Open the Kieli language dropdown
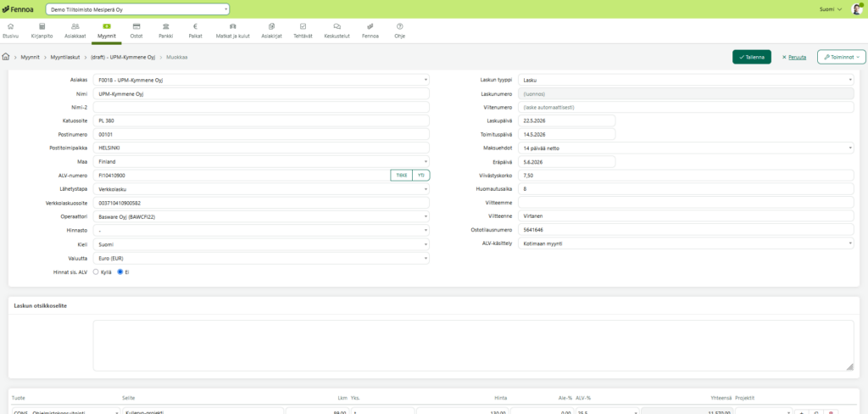 (x=261, y=243)
